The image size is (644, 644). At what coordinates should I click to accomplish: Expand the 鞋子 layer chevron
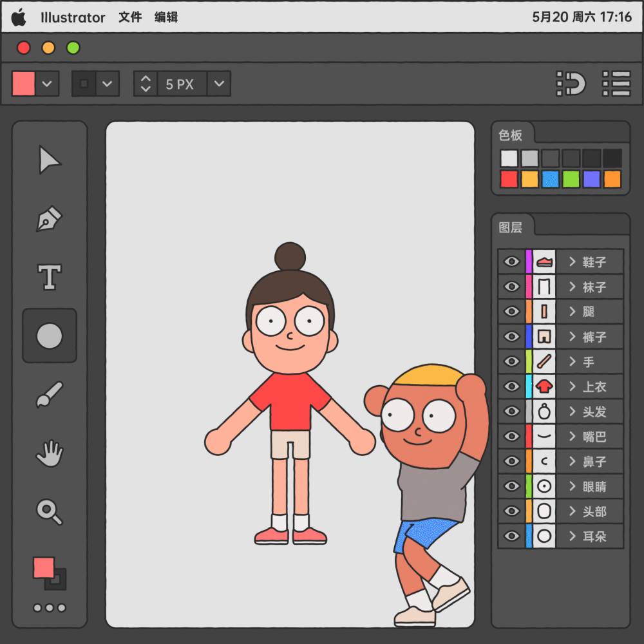pyautogui.click(x=573, y=261)
